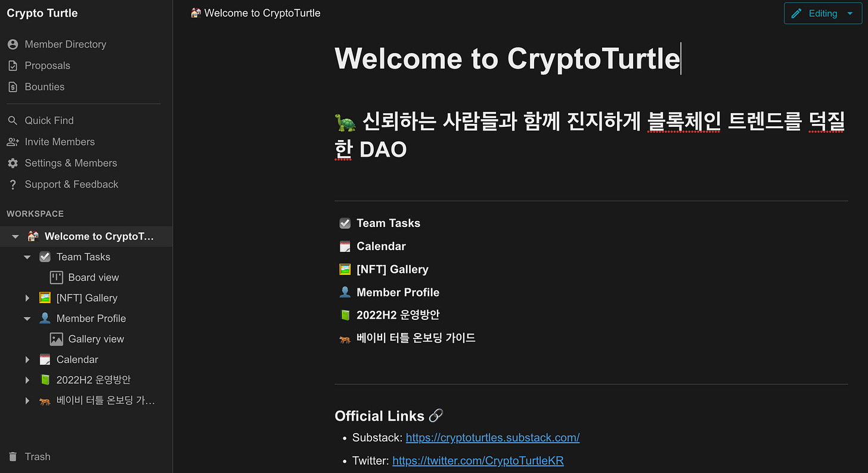The image size is (868, 473).
Task: Open the [NFT] Gallery page link in content
Action: (x=392, y=269)
